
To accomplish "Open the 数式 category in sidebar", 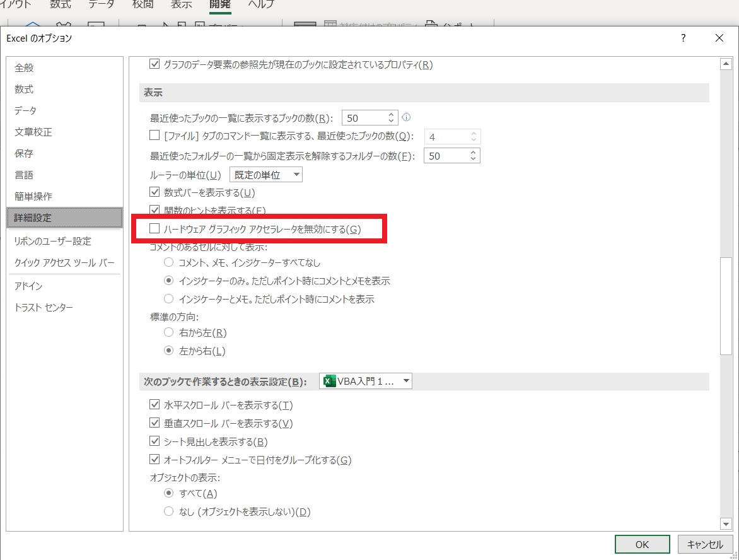I will [24, 90].
